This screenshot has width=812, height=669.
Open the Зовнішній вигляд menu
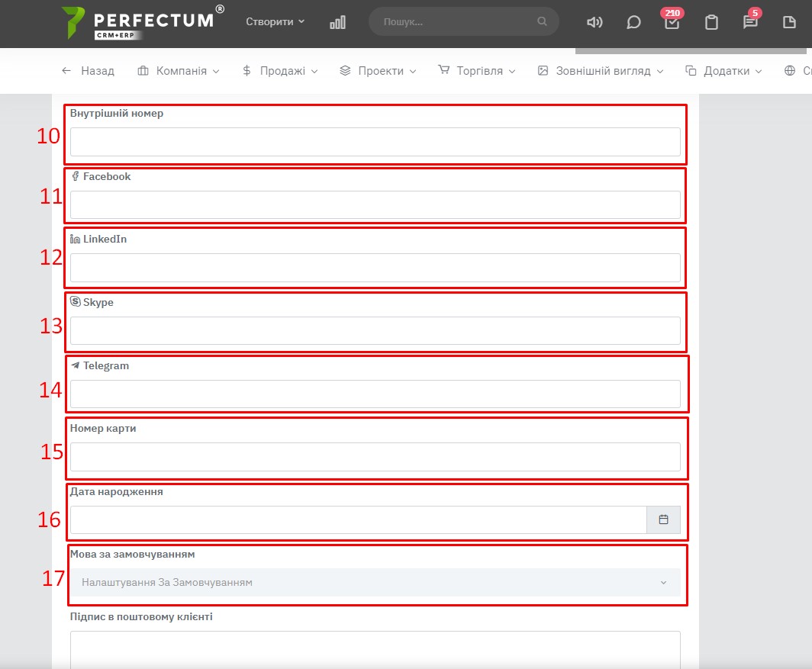pos(601,71)
